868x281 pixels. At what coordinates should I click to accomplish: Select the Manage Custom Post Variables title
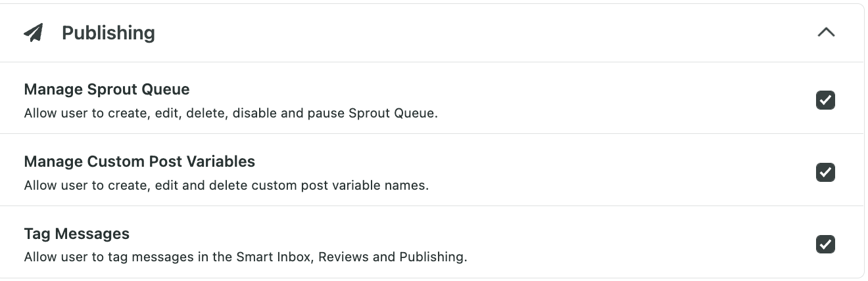(x=139, y=162)
